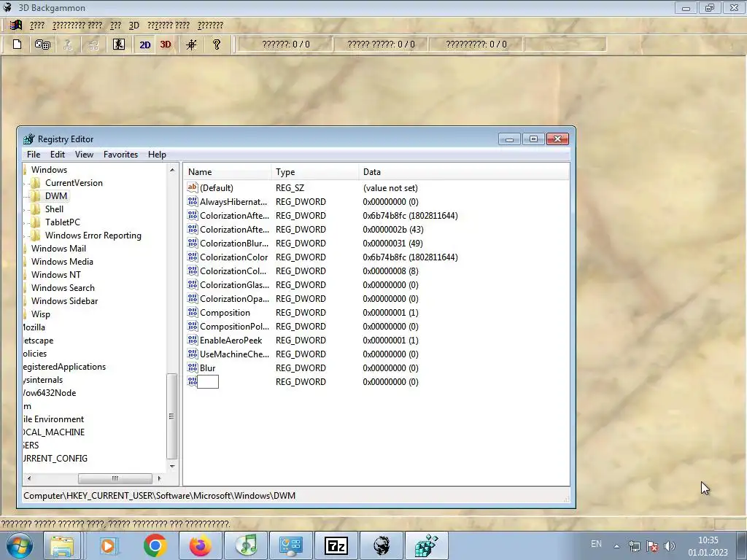Select the ColorizationCol... value name

pos(233,271)
